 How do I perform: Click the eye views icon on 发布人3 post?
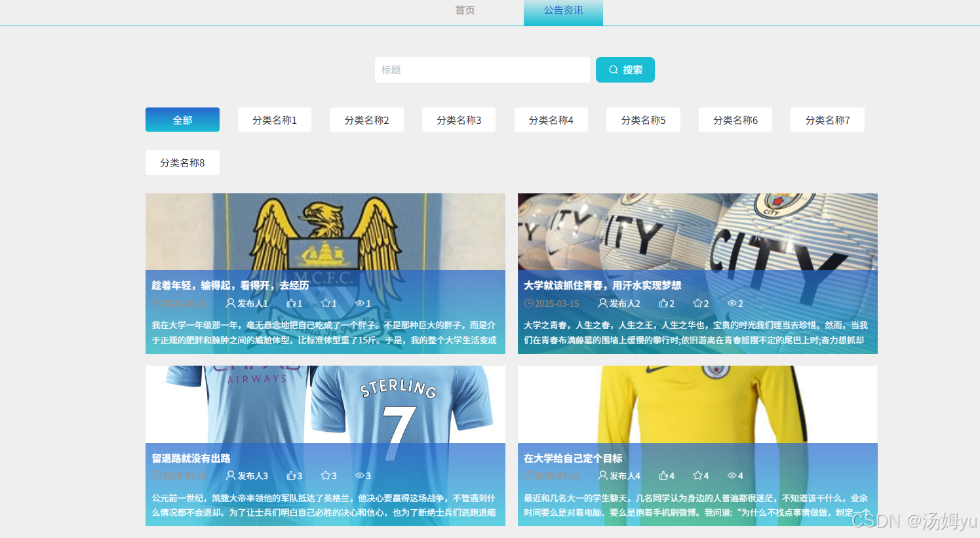[360, 476]
